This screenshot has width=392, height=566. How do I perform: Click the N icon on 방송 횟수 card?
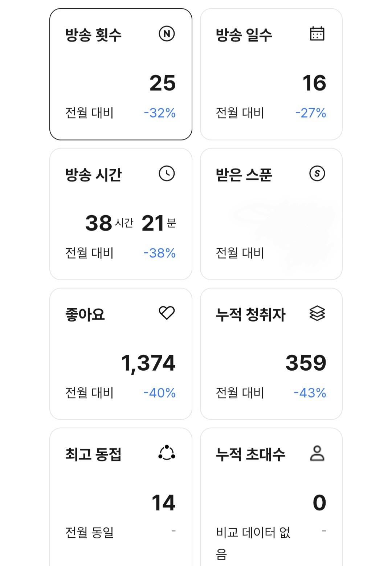coord(167,34)
